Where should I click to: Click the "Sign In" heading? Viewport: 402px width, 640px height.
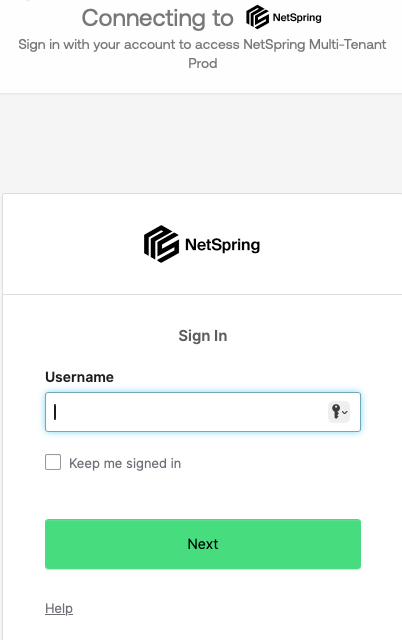click(x=203, y=336)
